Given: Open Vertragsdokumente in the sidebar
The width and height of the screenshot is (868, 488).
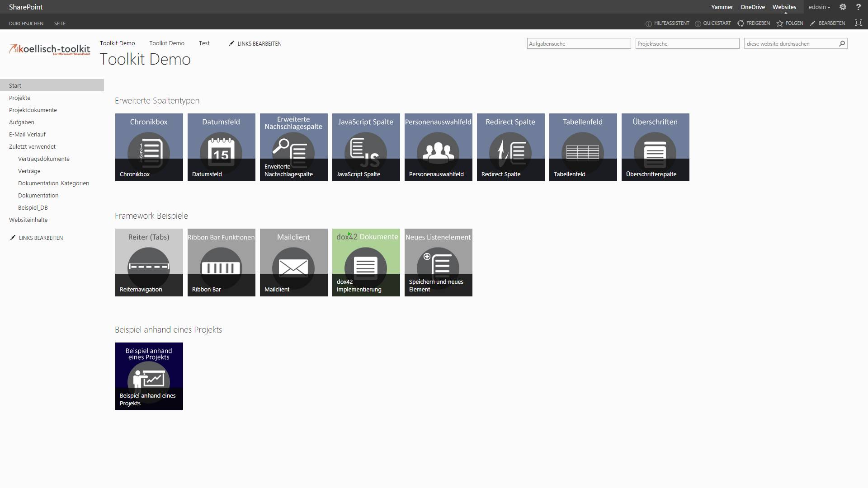Looking at the screenshot, I should pos(44,159).
